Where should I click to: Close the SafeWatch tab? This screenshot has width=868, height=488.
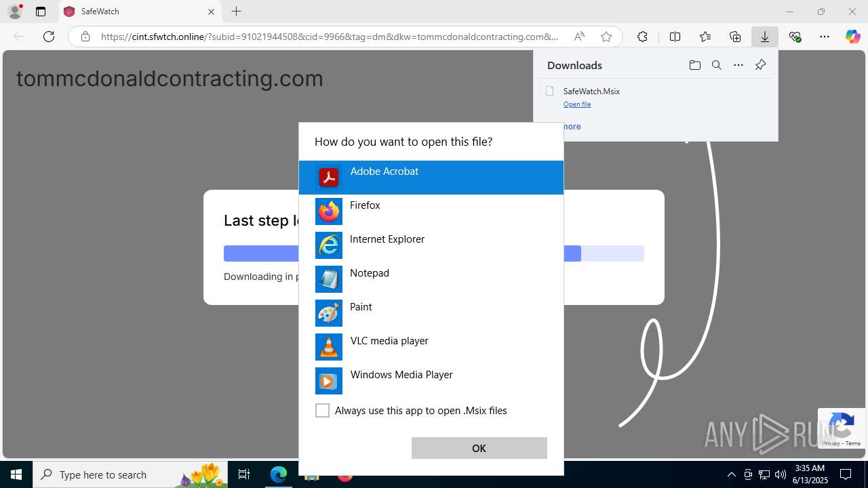[x=211, y=12]
